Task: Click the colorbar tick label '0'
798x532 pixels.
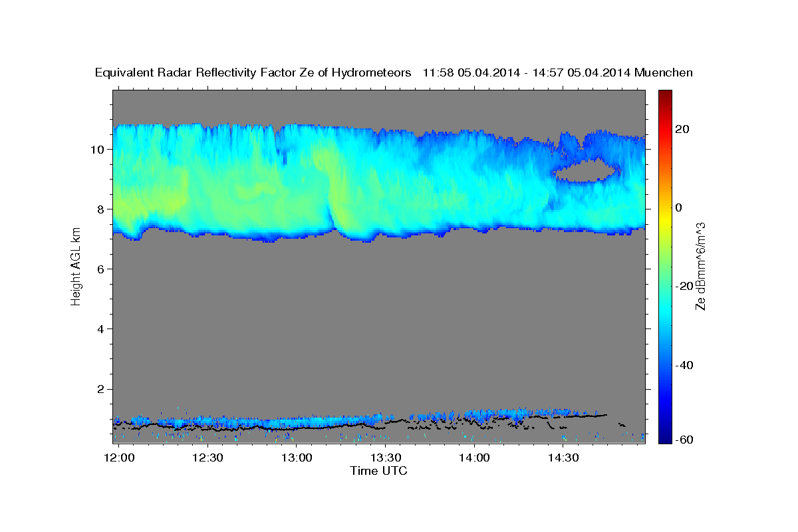Action: point(680,207)
